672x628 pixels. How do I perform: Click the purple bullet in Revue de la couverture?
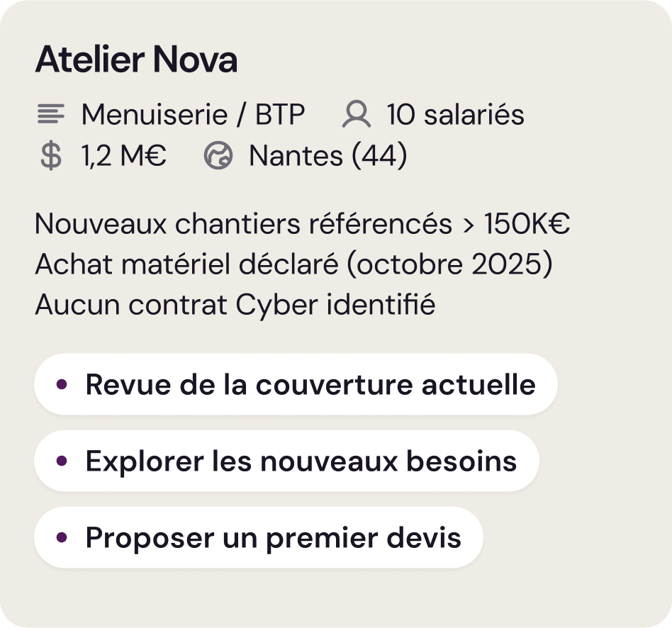[62, 384]
